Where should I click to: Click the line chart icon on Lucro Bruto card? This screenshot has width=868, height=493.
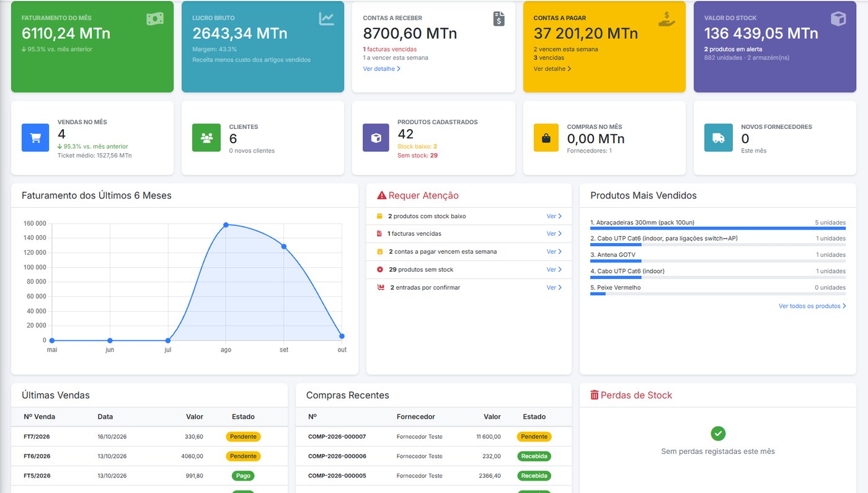(327, 19)
